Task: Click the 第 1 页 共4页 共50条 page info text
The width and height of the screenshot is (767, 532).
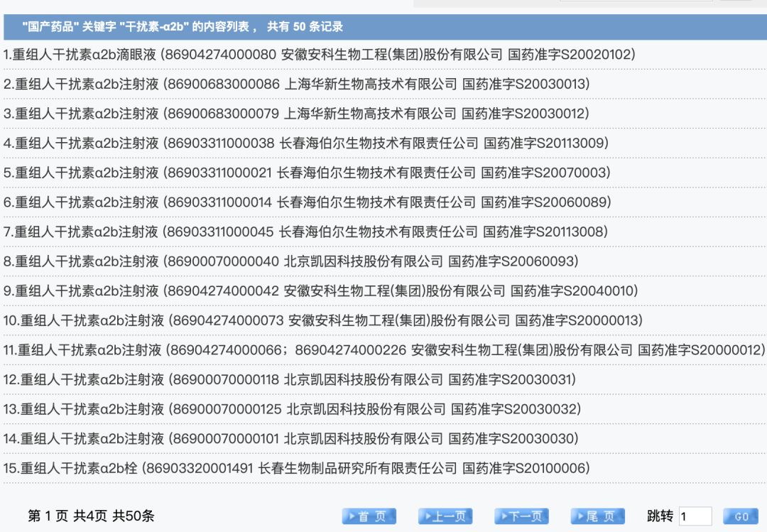Action: 91,516
